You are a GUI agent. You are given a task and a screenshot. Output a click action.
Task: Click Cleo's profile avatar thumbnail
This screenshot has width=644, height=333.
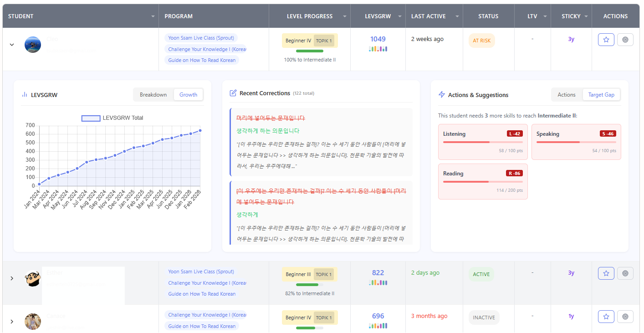click(x=33, y=45)
